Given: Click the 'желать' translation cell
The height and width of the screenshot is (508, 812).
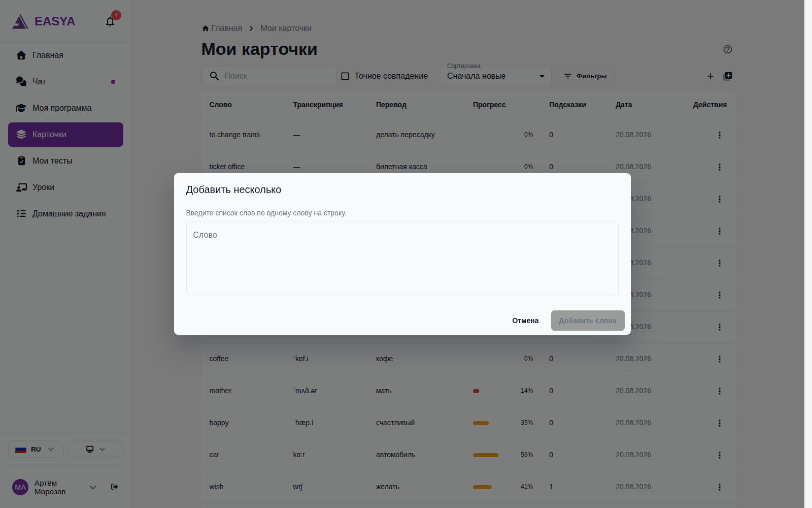Looking at the screenshot, I should click(388, 487).
